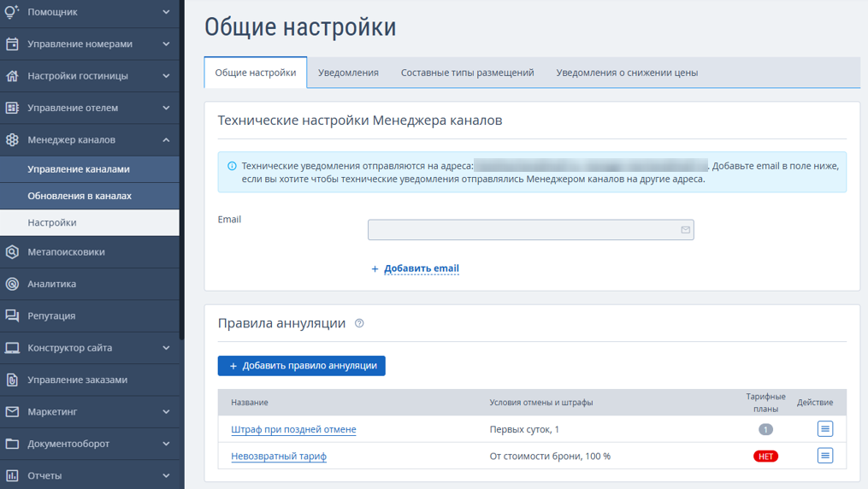This screenshot has width=868, height=489.
Task: Open the Управление заказами menu item
Action: point(90,380)
